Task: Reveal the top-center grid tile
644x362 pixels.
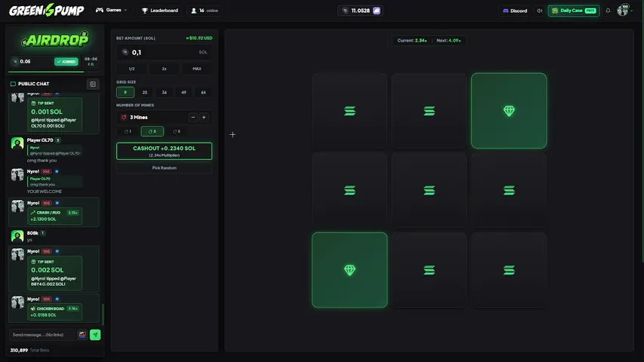Action: pos(429,111)
